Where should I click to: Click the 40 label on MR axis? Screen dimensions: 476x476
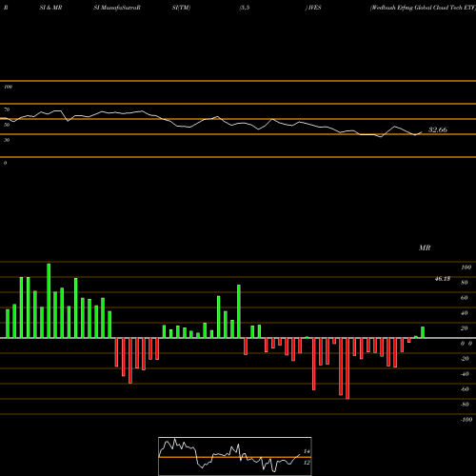coord(465,313)
